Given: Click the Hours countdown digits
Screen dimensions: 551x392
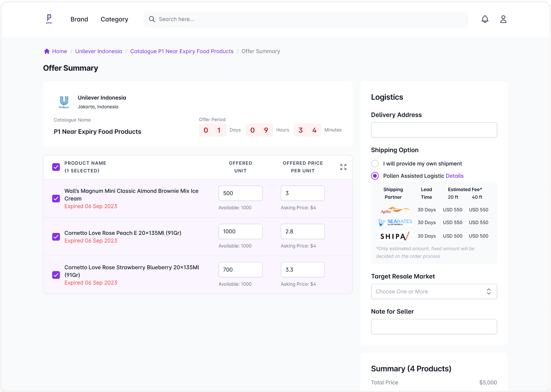Looking at the screenshot, I should point(259,130).
